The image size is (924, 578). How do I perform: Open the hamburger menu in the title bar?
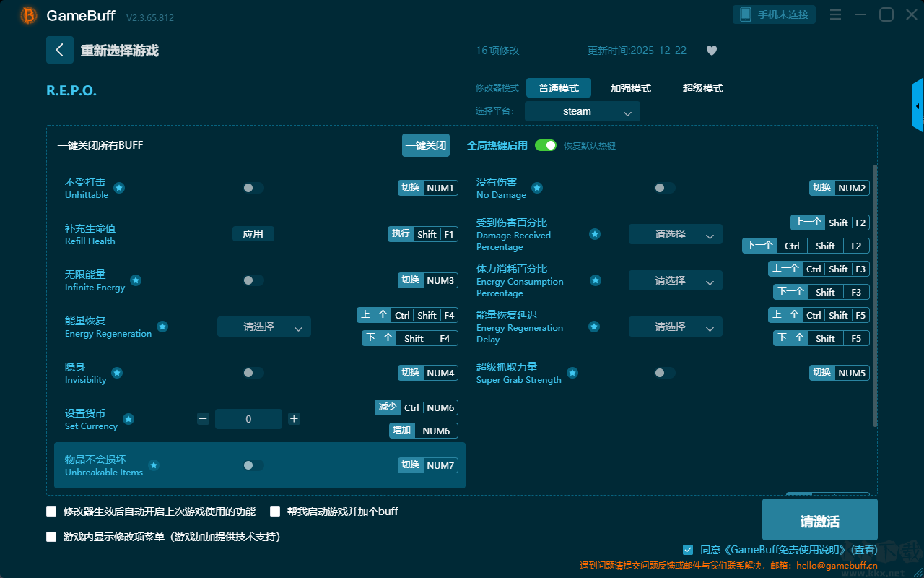[x=835, y=14]
